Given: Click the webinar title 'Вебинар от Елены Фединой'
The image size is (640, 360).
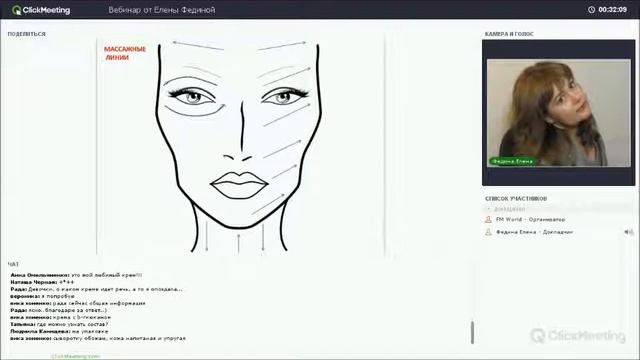Looking at the screenshot, I should (x=162, y=10).
